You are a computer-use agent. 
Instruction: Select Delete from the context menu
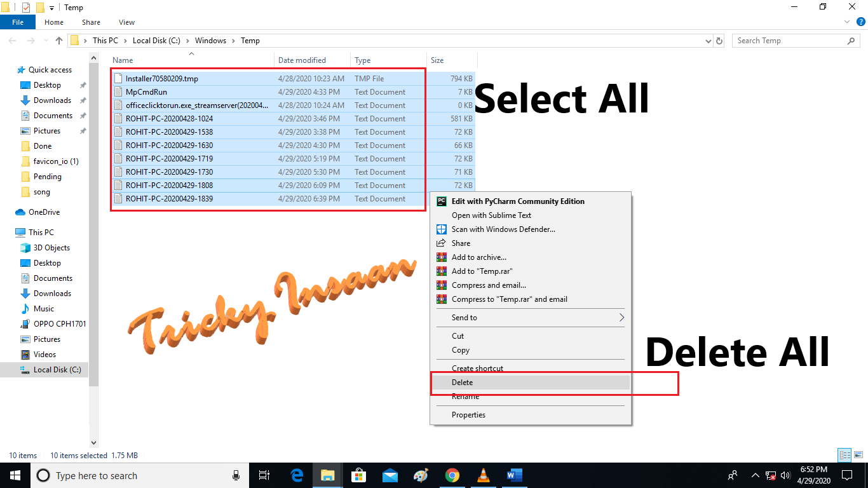pos(462,382)
